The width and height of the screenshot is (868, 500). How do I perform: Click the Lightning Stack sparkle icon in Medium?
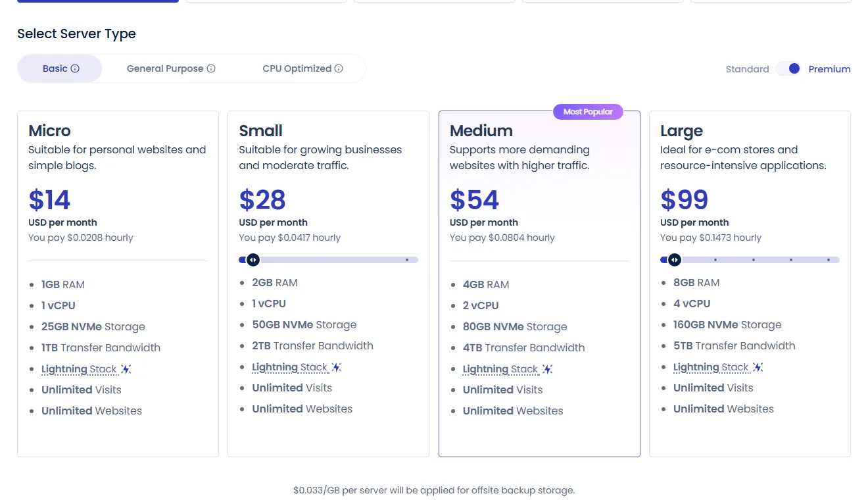coord(548,369)
